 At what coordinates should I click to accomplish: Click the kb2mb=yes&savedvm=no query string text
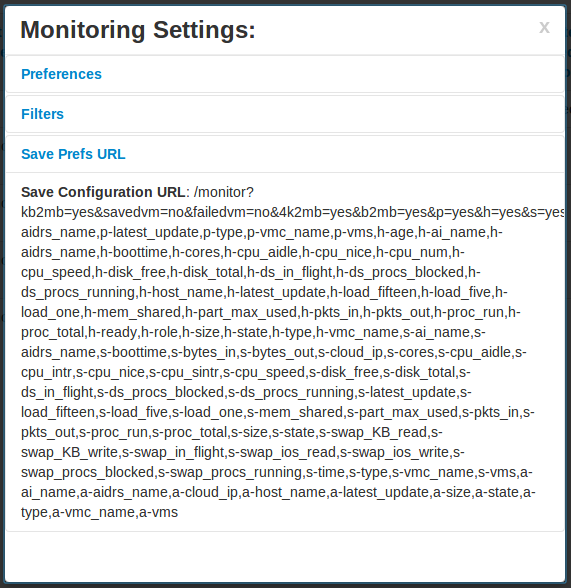[x=100, y=212]
